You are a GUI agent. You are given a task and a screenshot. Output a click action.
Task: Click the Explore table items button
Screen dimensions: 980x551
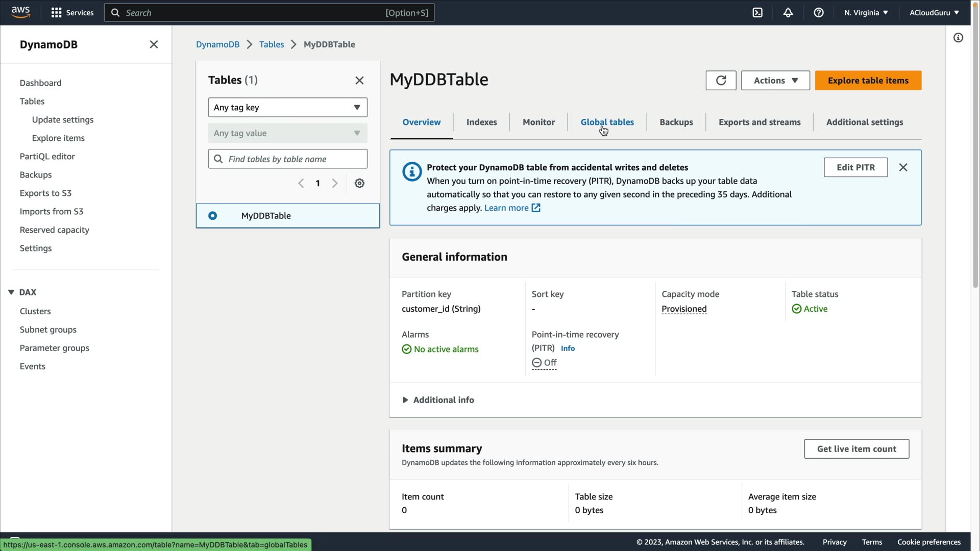coord(868,81)
